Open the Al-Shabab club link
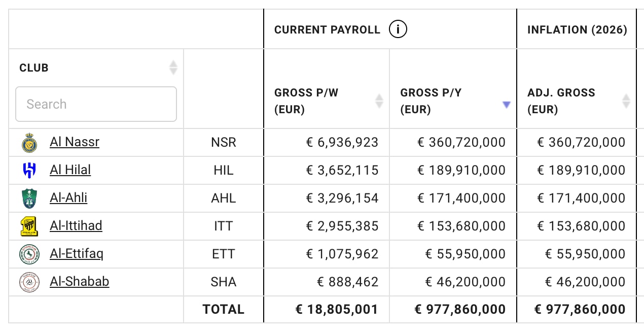Screen dimensions: 644x331 tap(80, 281)
